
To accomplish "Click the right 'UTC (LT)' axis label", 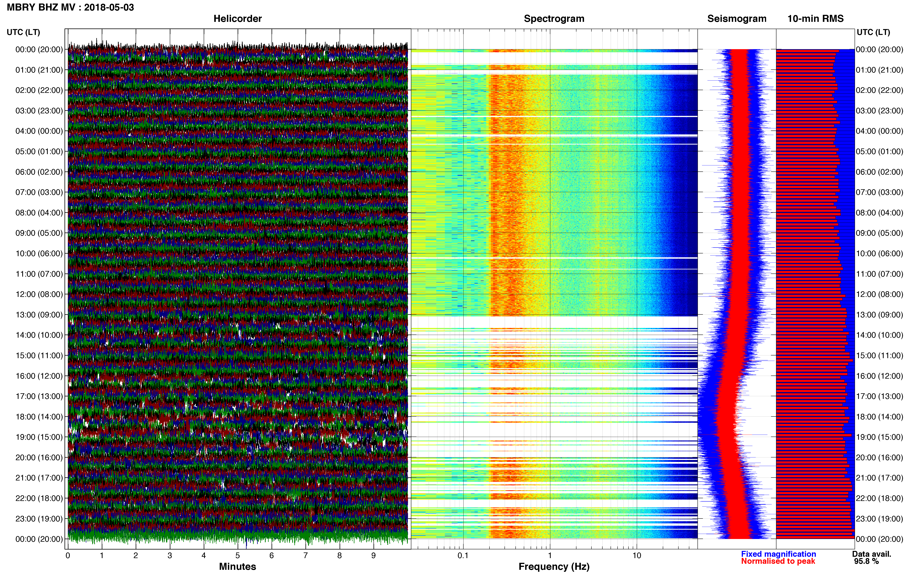I will (873, 32).
